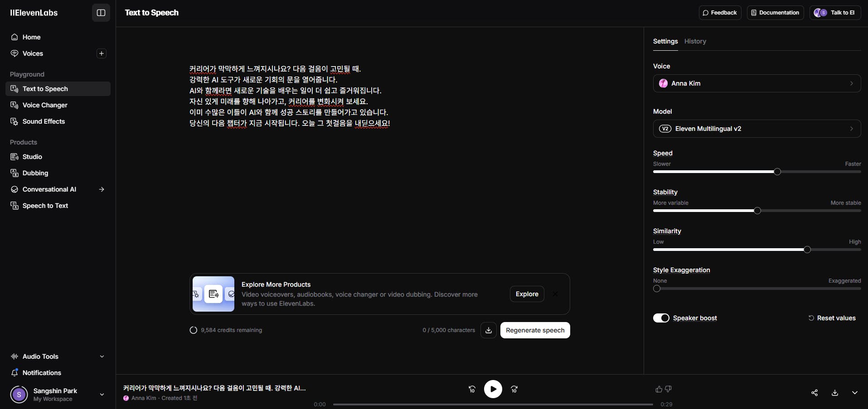This screenshot has width=868, height=409.
Task: Toggle the sidebar collapse icon
Action: click(x=101, y=13)
